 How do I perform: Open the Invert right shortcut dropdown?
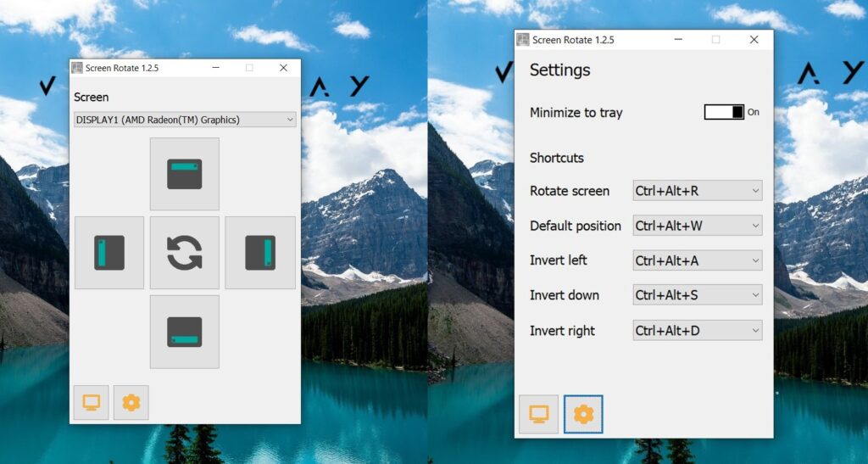[x=698, y=331]
